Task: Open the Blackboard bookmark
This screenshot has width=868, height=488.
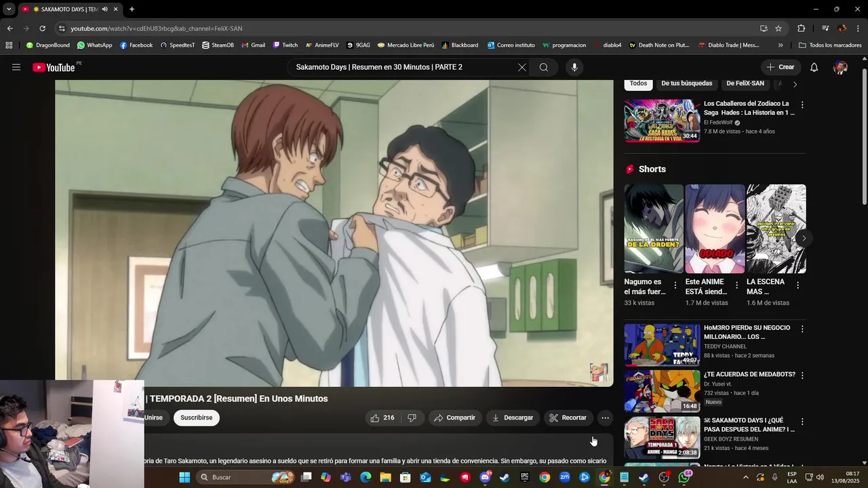Action: (x=459, y=45)
